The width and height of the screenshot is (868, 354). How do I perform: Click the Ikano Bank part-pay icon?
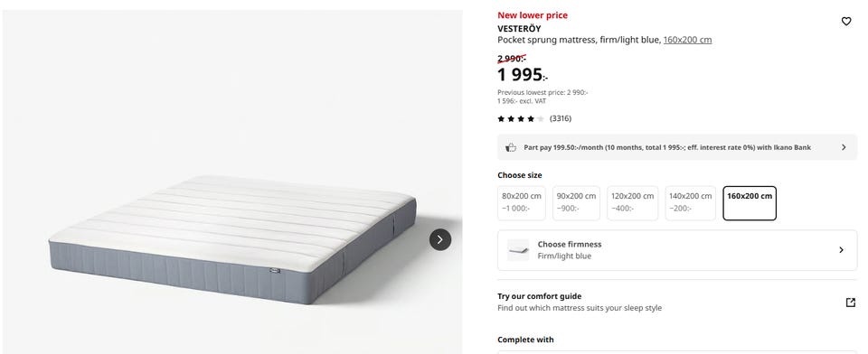pos(511,147)
